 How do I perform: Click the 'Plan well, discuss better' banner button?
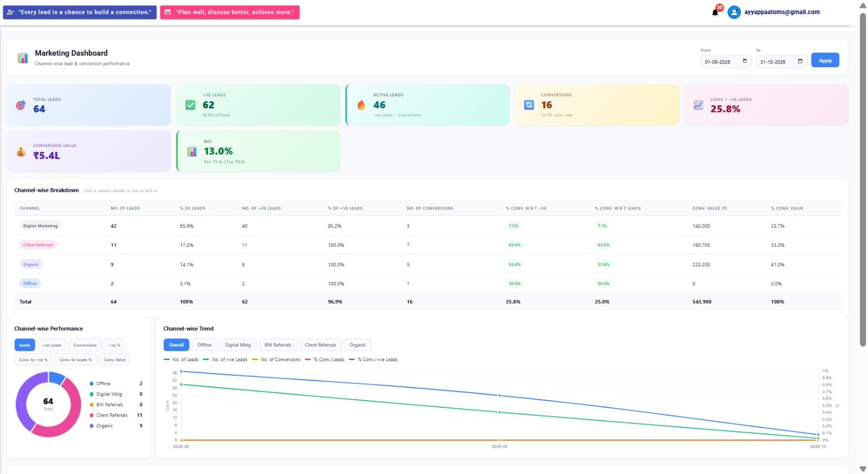coord(229,12)
